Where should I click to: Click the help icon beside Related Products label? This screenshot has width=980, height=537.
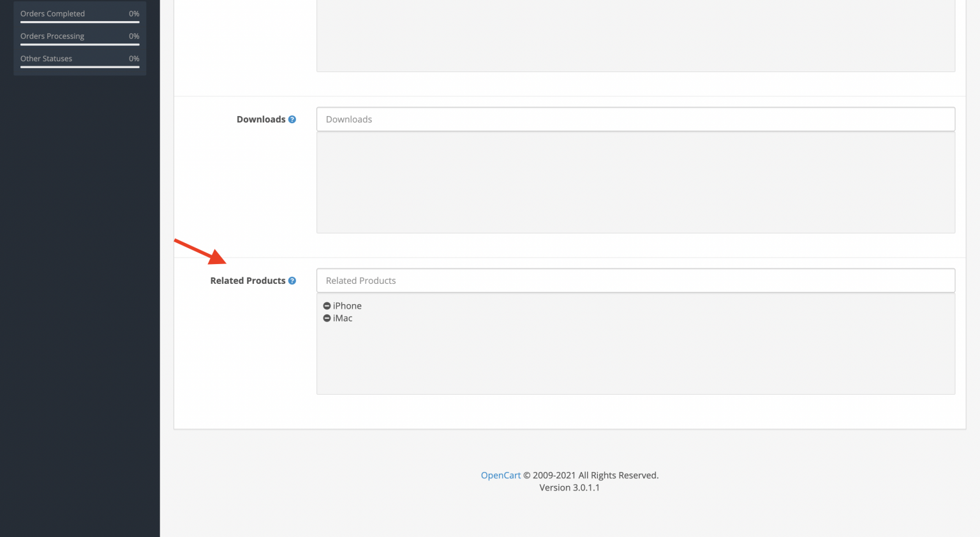point(292,281)
